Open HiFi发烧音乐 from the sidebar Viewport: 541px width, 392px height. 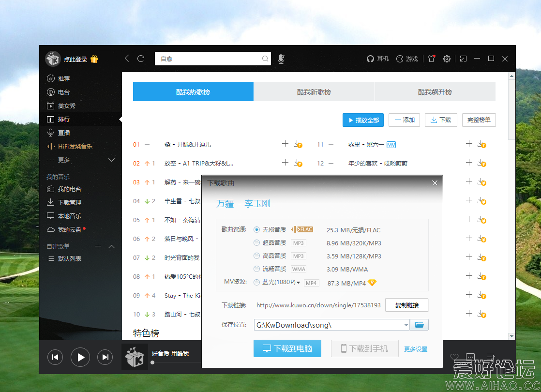[x=75, y=146]
